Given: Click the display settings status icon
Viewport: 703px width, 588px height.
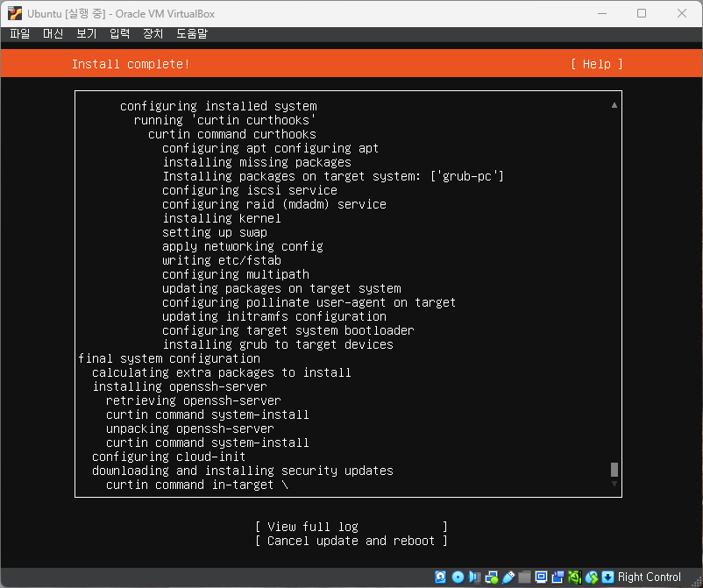Looking at the screenshot, I should tap(541, 577).
